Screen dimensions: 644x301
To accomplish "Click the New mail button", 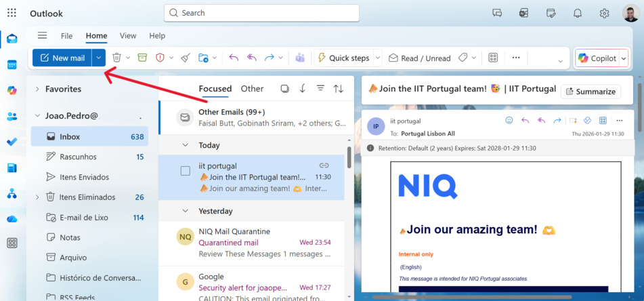I will [x=62, y=58].
